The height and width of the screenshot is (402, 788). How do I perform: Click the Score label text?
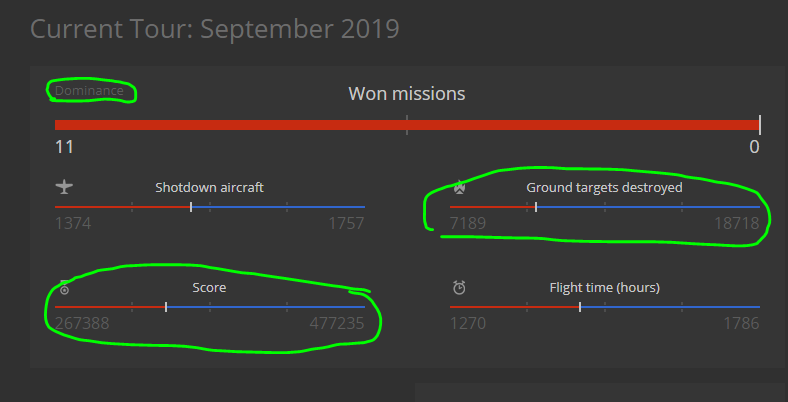(209, 288)
